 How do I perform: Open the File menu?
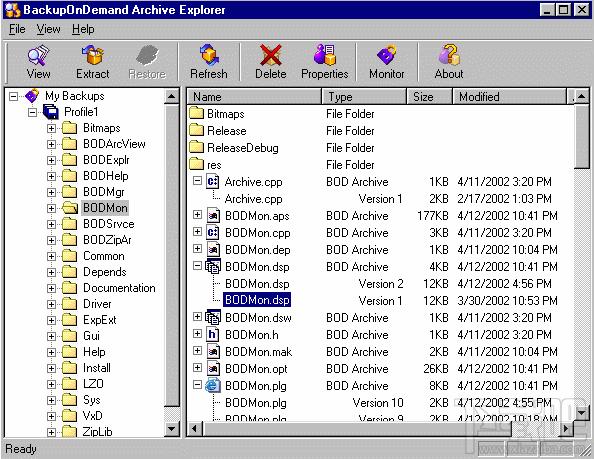(x=17, y=29)
